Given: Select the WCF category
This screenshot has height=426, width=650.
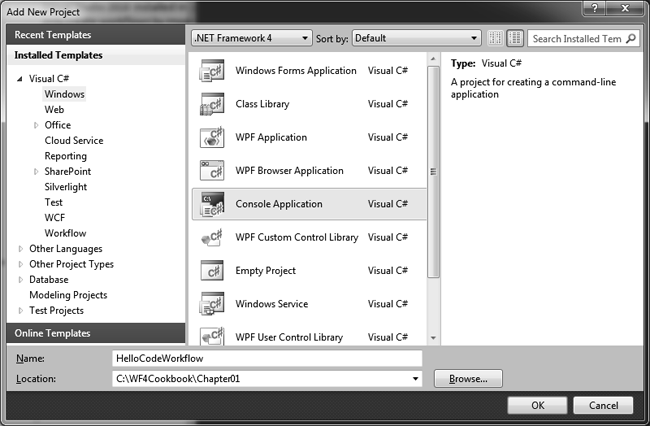Looking at the screenshot, I should click(55, 218).
